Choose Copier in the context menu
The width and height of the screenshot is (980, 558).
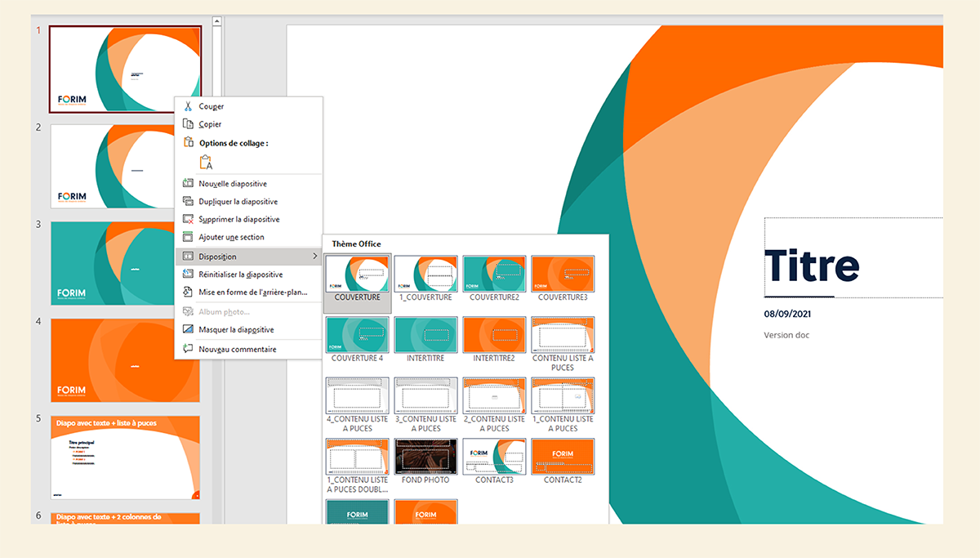tap(249, 124)
